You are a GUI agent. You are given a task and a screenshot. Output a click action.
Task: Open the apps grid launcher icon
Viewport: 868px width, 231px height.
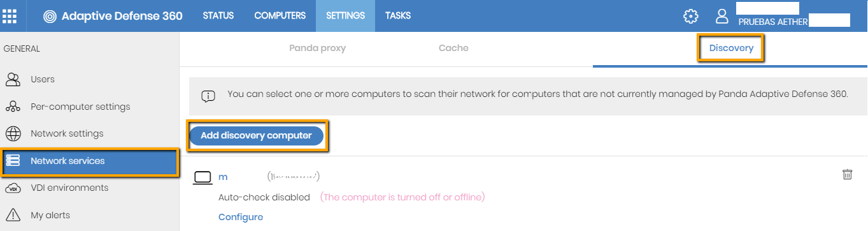click(x=10, y=15)
